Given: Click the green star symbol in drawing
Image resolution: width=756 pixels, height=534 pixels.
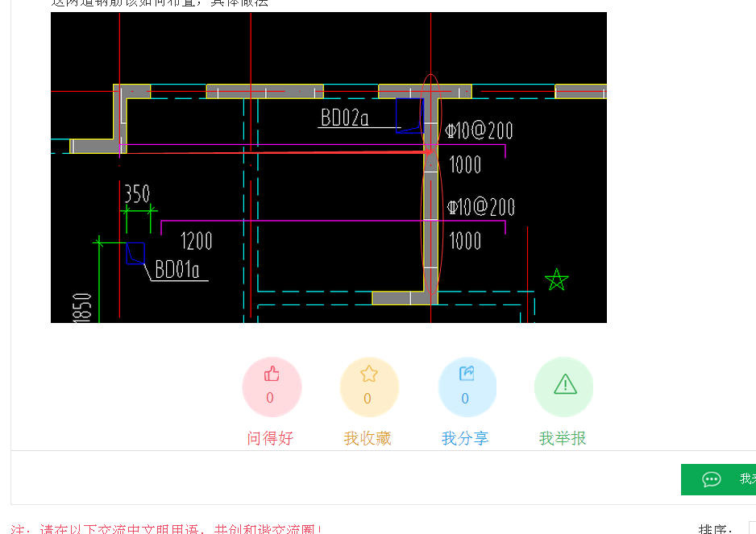Looking at the screenshot, I should pos(556,279).
